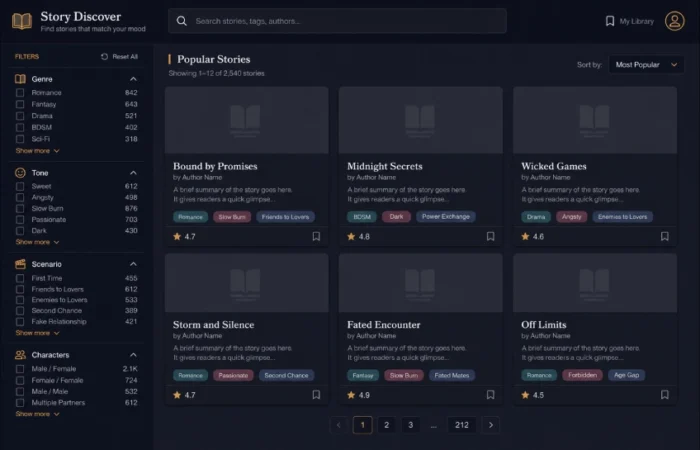
Task: Go to previous page arrow
Action: [x=338, y=425]
